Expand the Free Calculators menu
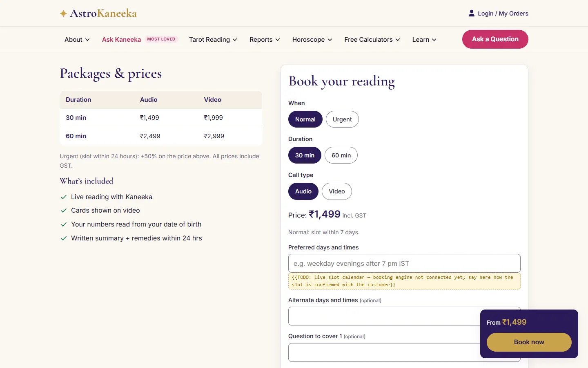Viewport: 588px width, 368px height. (372, 40)
